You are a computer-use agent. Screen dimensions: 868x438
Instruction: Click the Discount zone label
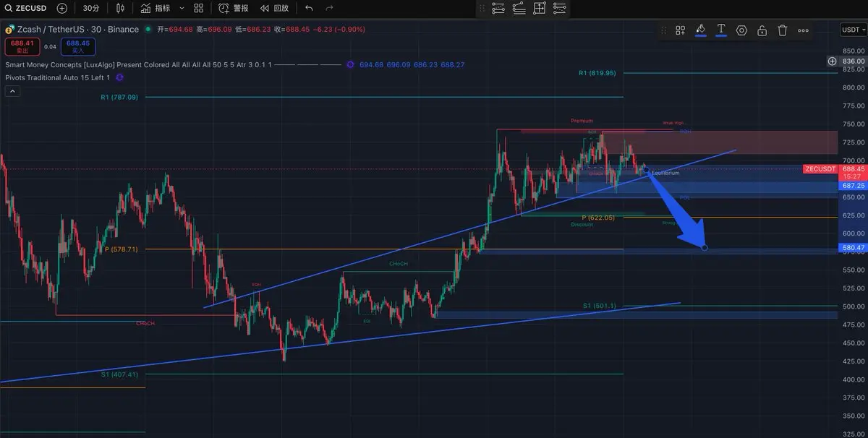(582, 225)
